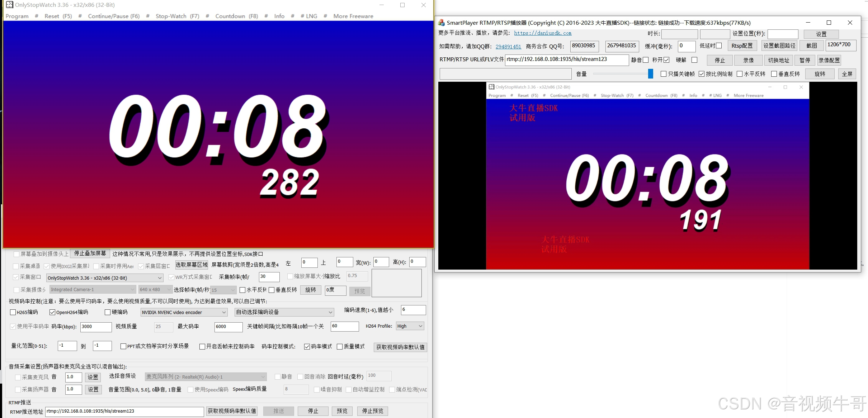Minimize the OnlyStopWatch window
Image resolution: width=868 pixels, height=418 pixels.
point(381,5)
